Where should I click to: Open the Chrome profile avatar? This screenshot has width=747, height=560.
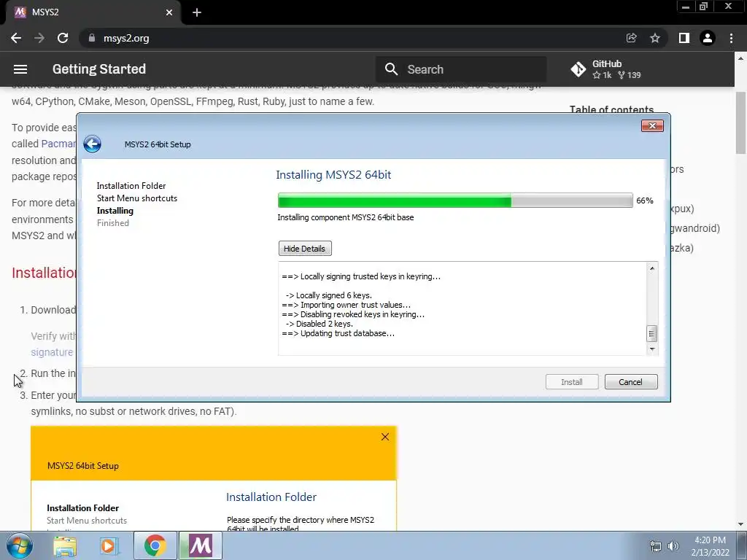[708, 38]
